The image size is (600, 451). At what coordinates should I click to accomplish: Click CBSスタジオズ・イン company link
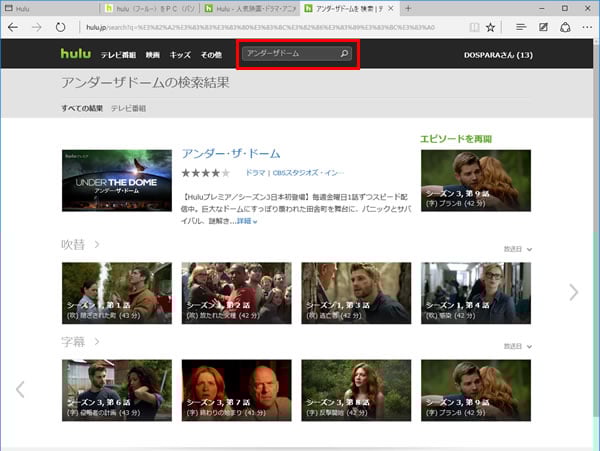tap(308, 173)
